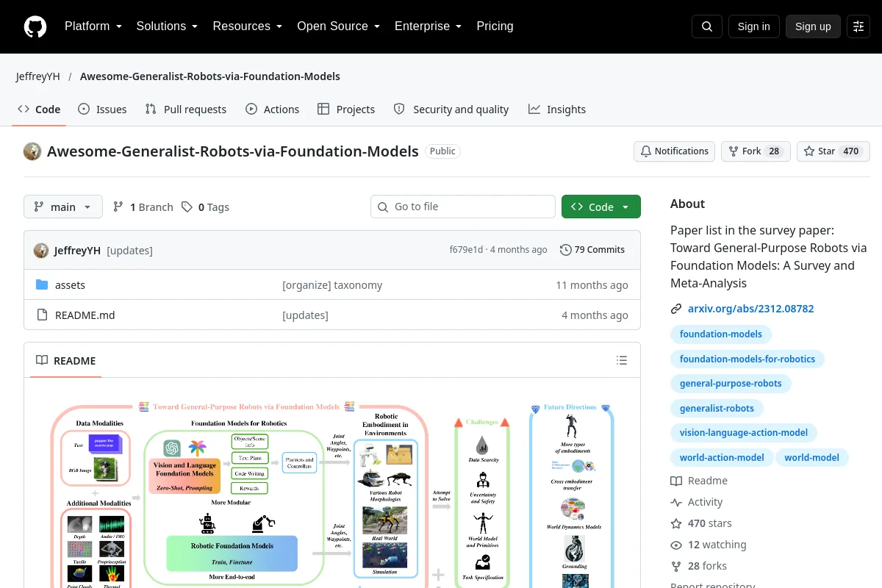Viewport: 882px width, 588px height.
Task: Click the pulse icon beside Activity
Action: pyautogui.click(x=676, y=502)
